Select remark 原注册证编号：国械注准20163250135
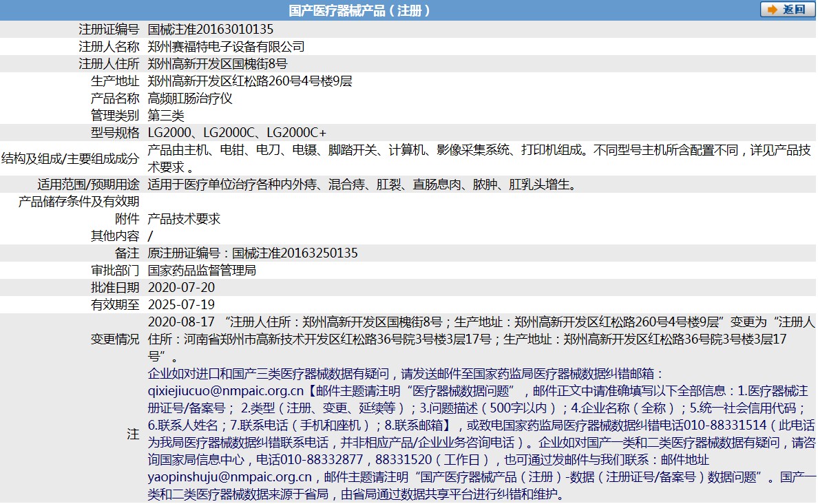This screenshot has height=504, width=818. point(253,253)
